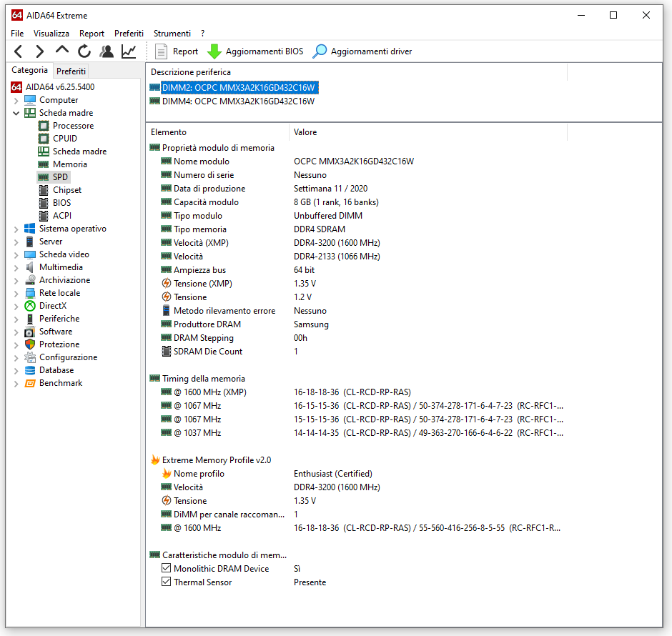Click the Database icon in tree

(x=30, y=370)
